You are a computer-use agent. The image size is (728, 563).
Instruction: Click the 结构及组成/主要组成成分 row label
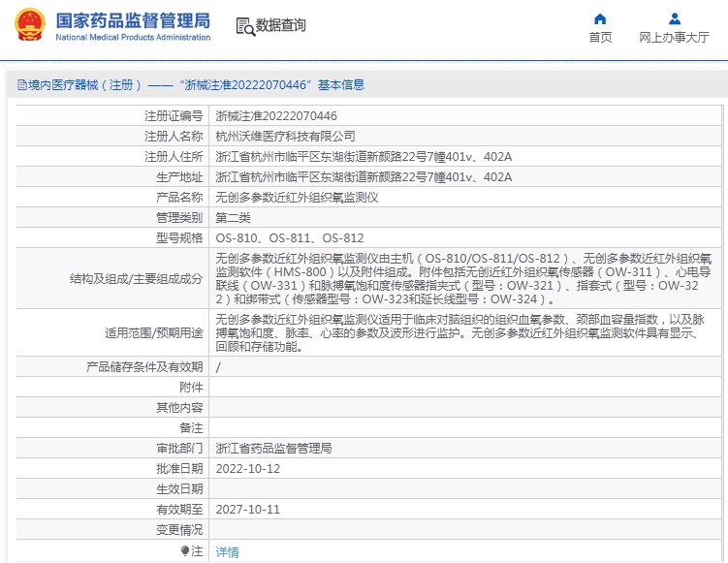coord(137,279)
